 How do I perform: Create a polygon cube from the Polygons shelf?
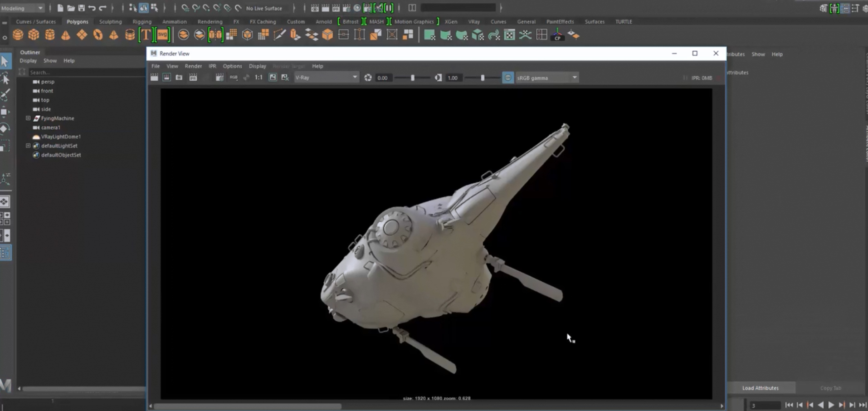coord(34,34)
